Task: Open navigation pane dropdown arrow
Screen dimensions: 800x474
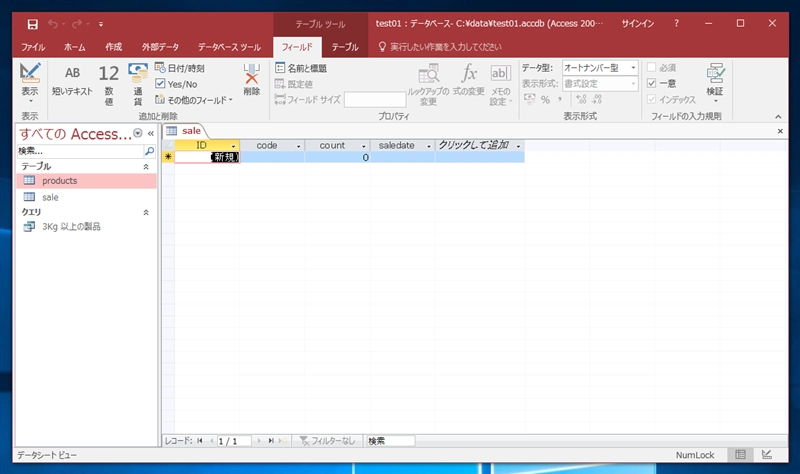Action: coord(138,133)
